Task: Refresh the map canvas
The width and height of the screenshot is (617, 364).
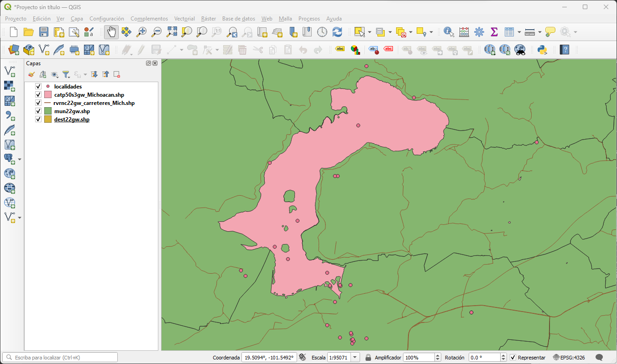Action: point(337,32)
